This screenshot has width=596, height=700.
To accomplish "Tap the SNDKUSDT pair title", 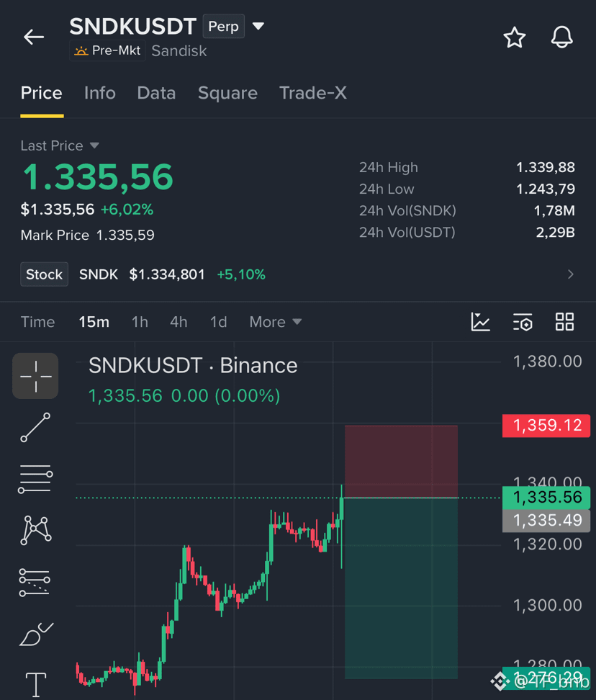I will pyautogui.click(x=133, y=27).
